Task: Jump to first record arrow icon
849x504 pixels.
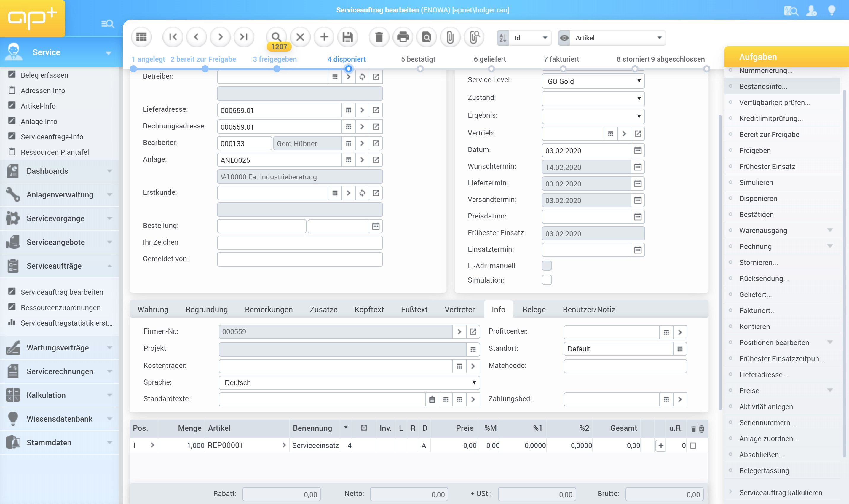Action: coord(173,37)
